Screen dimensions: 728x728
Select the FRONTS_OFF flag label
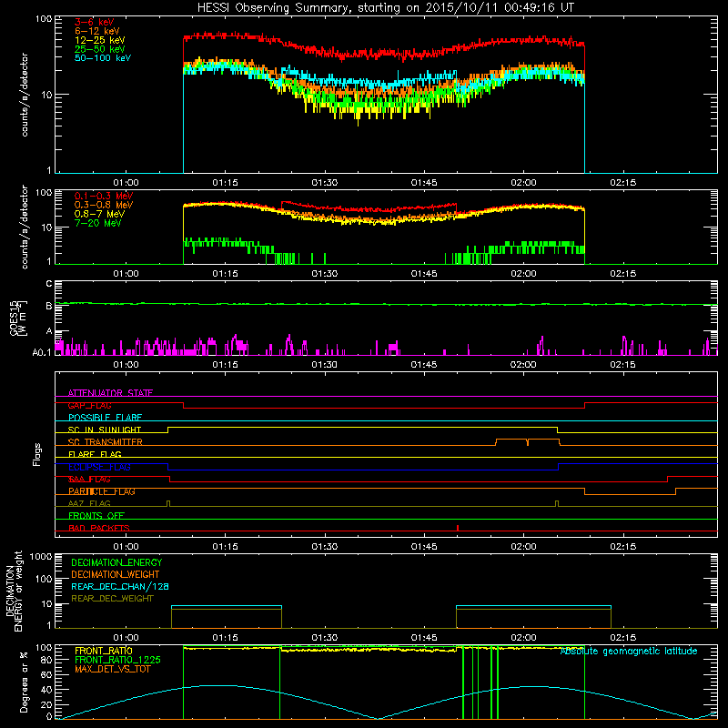pos(96,516)
